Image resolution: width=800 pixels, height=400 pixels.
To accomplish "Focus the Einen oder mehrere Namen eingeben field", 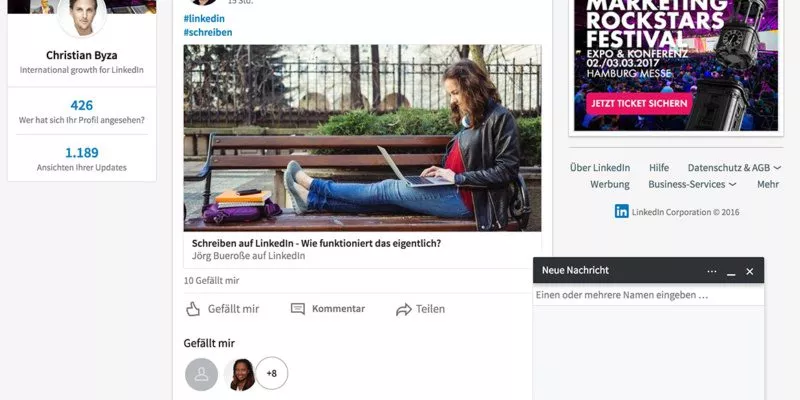I will pyautogui.click(x=648, y=295).
